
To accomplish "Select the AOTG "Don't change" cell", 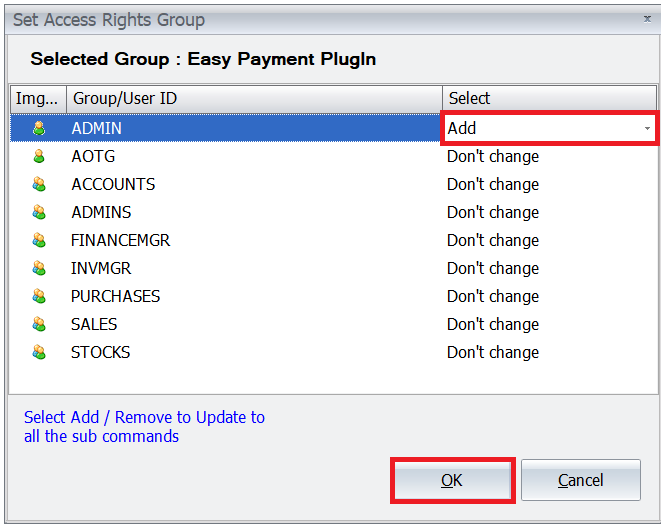I will click(x=493, y=156).
